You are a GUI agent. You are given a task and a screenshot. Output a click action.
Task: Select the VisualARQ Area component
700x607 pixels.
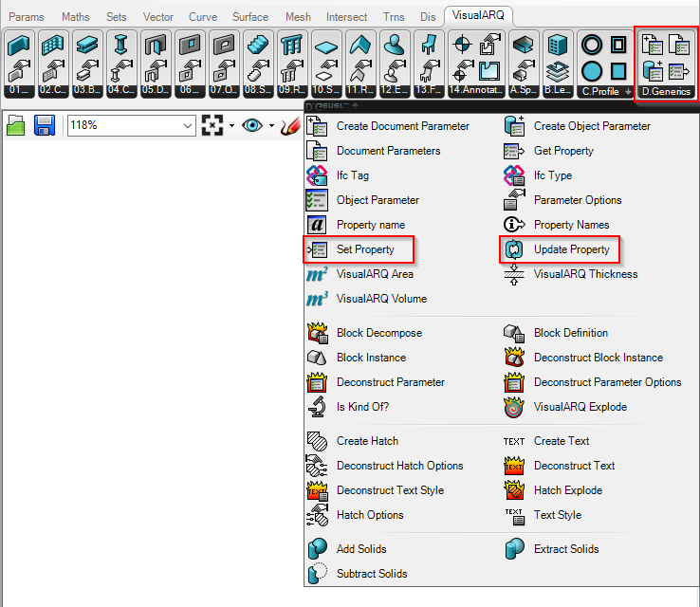point(359,274)
